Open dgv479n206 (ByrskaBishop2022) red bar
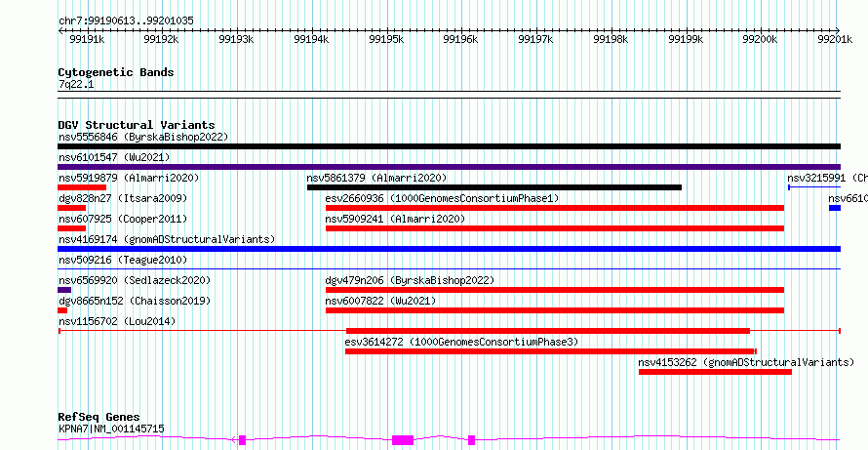 tap(555, 290)
